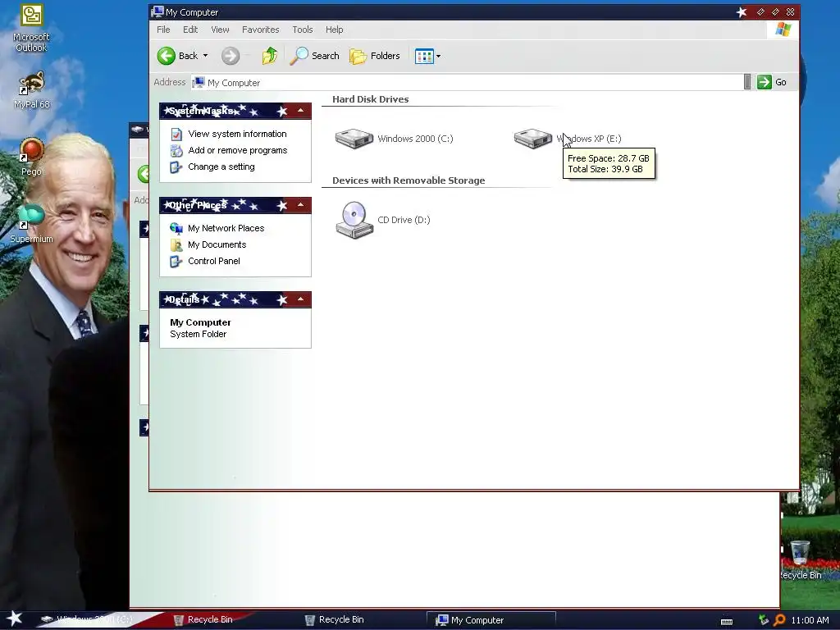Viewport: 840px width, 630px height.
Task: Select MyPal 68 desktop shortcut
Action: click(x=31, y=90)
